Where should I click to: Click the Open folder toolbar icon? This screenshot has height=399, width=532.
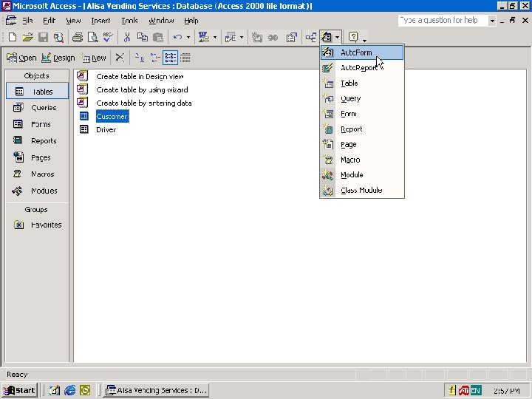coord(27,38)
